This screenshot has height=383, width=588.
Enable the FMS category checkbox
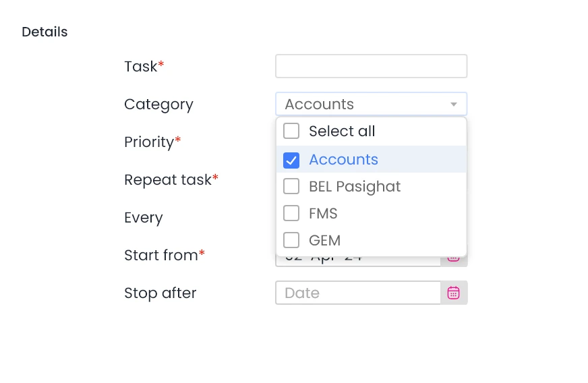click(291, 213)
